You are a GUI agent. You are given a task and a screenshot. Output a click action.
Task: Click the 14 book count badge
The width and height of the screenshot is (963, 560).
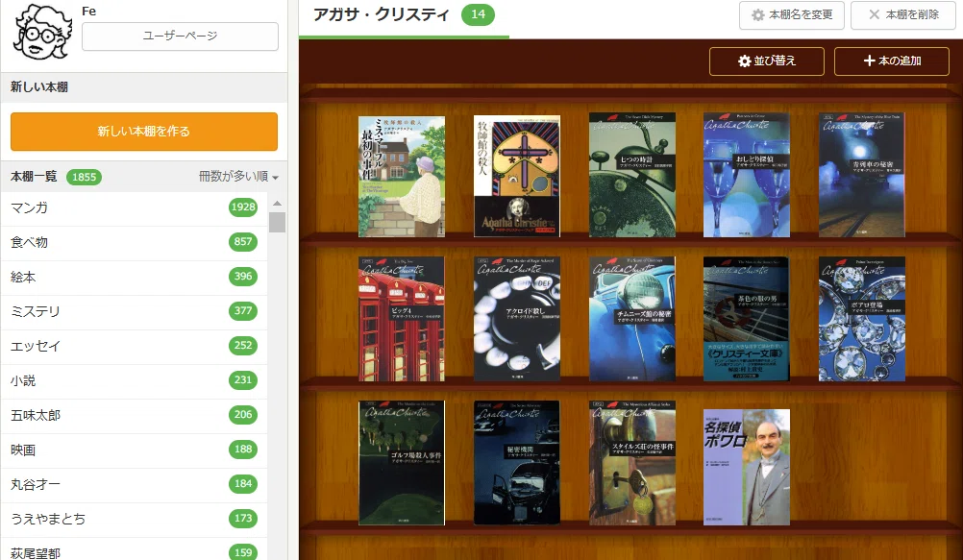pyautogui.click(x=478, y=14)
